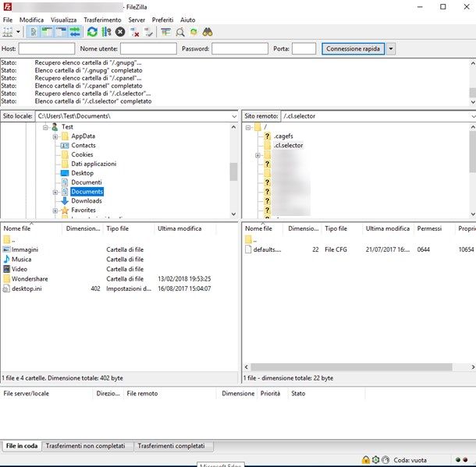The image size is (476, 467).
Task: Select the remote defaults file row
Action: coord(358,249)
